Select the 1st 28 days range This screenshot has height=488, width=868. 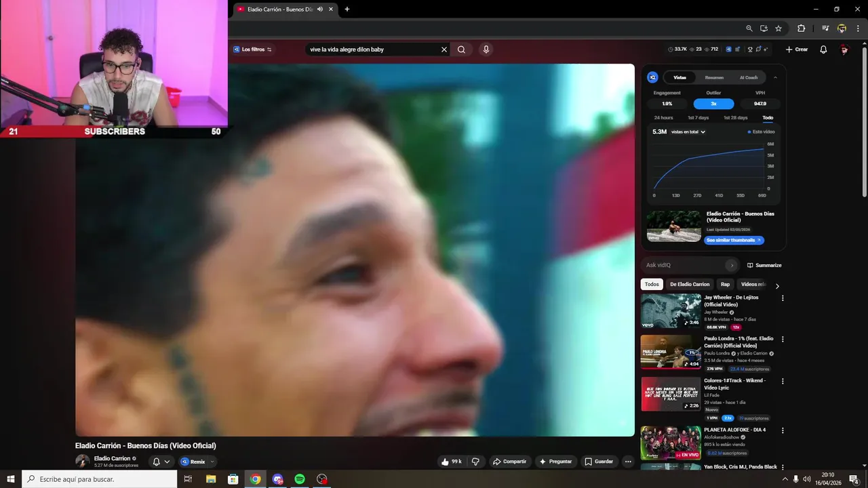click(x=735, y=118)
